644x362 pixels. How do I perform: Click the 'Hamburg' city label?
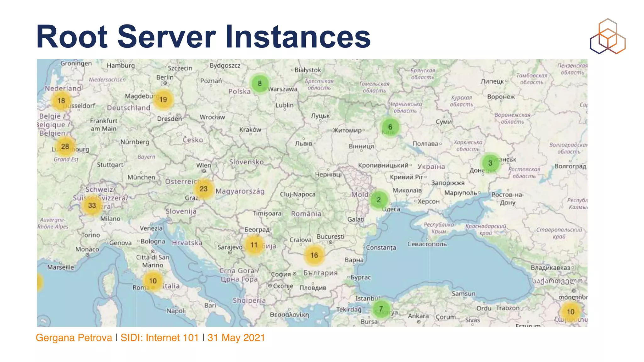tap(121, 65)
